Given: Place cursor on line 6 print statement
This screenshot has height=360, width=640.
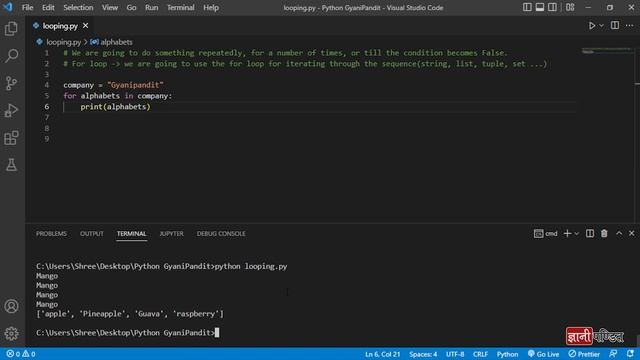Looking at the screenshot, I should 115,107.
